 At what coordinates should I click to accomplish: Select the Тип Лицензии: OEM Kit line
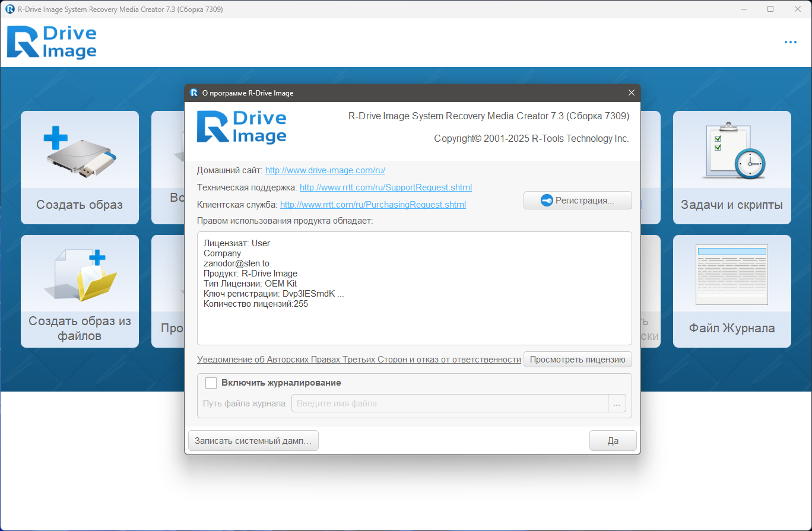click(x=250, y=284)
